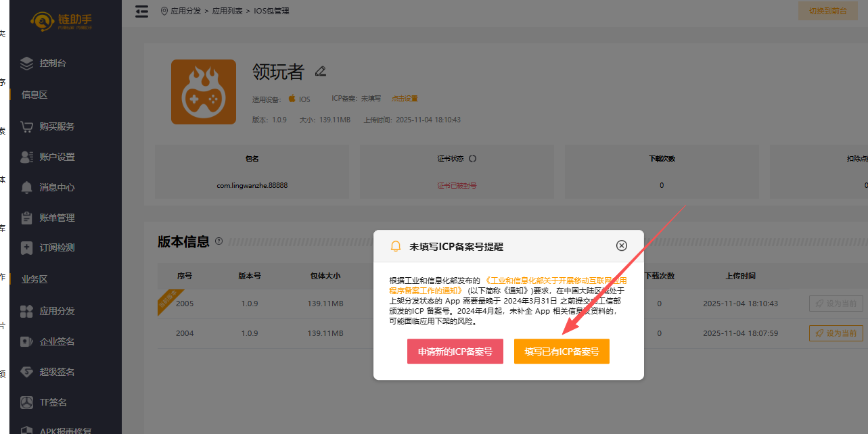Open 控制台 in the sidebar

[x=53, y=63]
